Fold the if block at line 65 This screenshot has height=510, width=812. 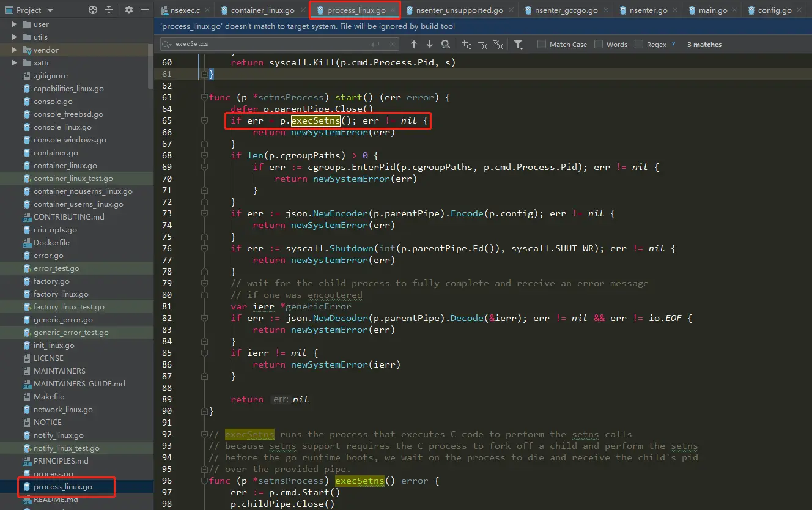click(x=205, y=120)
